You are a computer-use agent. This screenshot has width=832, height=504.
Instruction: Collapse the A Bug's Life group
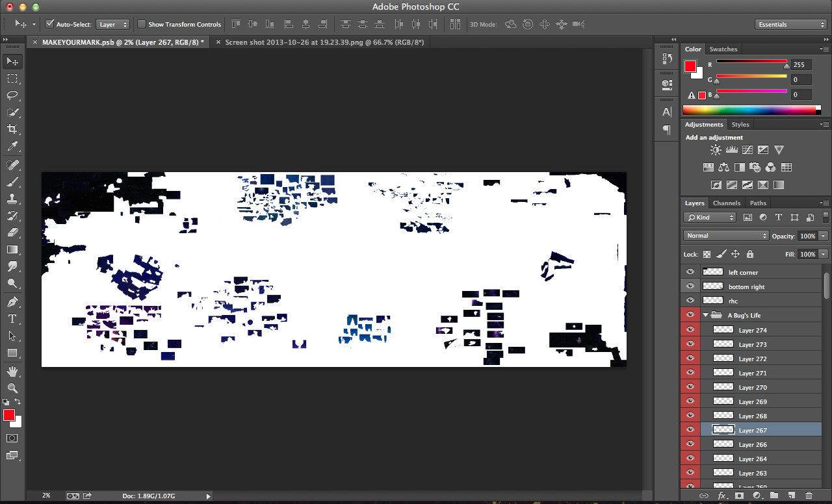[706, 315]
